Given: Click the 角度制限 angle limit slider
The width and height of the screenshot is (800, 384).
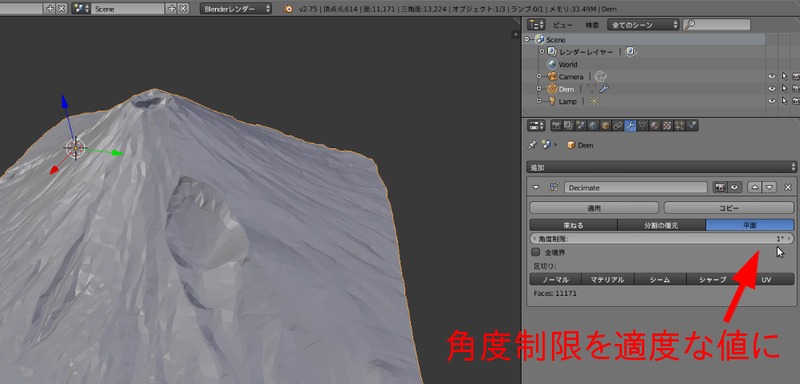Looking at the screenshot, I should 662,239.
